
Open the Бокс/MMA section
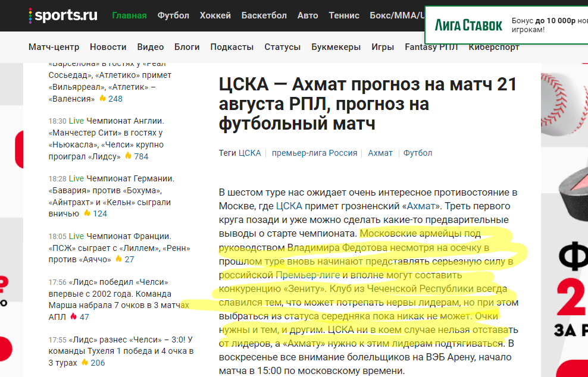tap(397, 15)
